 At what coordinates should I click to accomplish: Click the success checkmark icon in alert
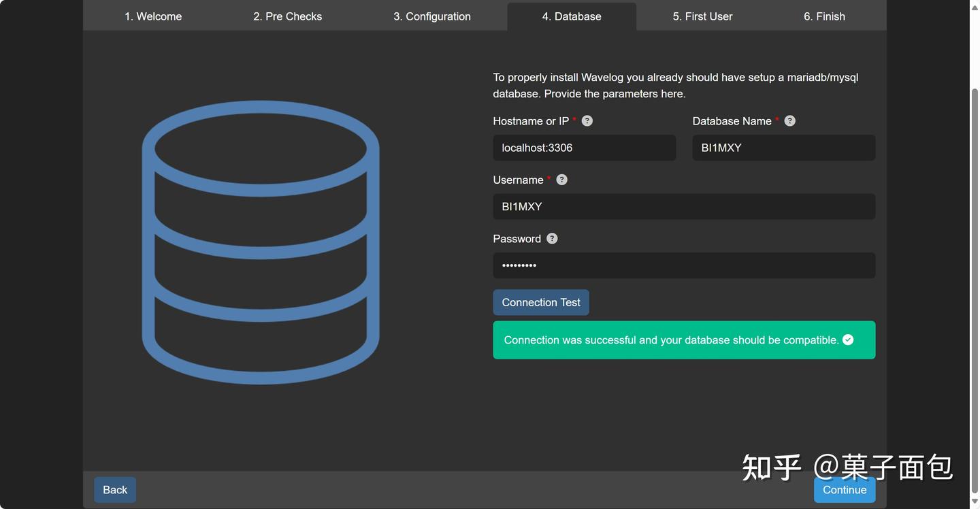[848, 340]
